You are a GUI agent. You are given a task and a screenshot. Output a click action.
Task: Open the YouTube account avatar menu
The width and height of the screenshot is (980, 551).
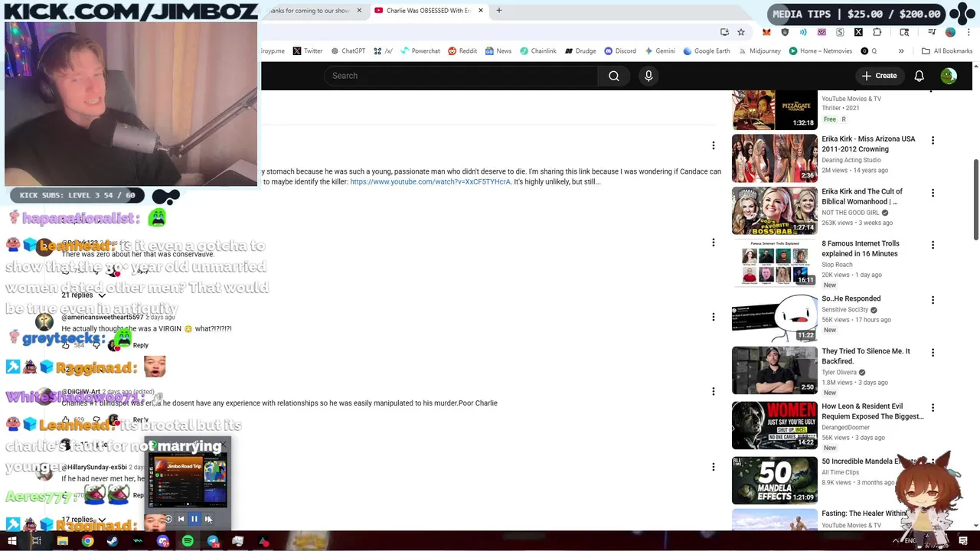(949, 76)
